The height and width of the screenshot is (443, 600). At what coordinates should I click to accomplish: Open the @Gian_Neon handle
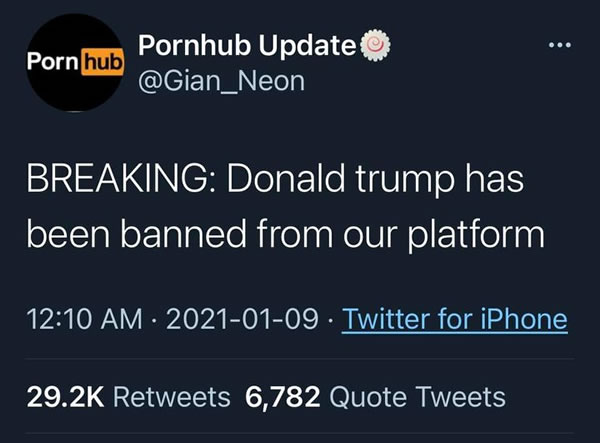click(x=220, y=82)
